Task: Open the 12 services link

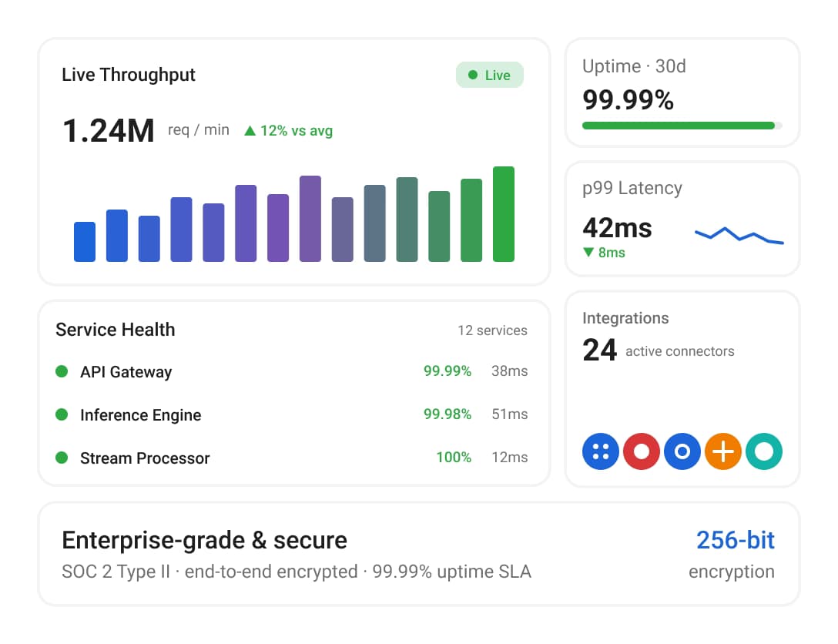Action: tap(492, 330)
